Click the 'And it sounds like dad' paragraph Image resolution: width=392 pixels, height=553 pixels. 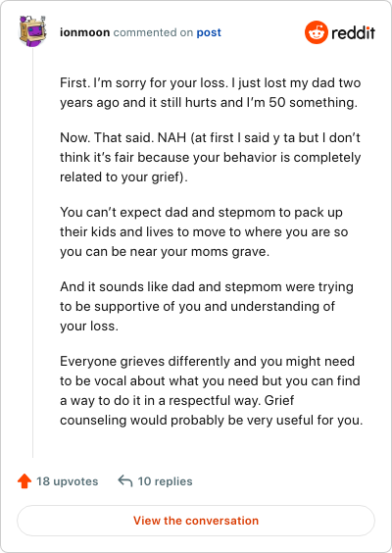point(207,307)
